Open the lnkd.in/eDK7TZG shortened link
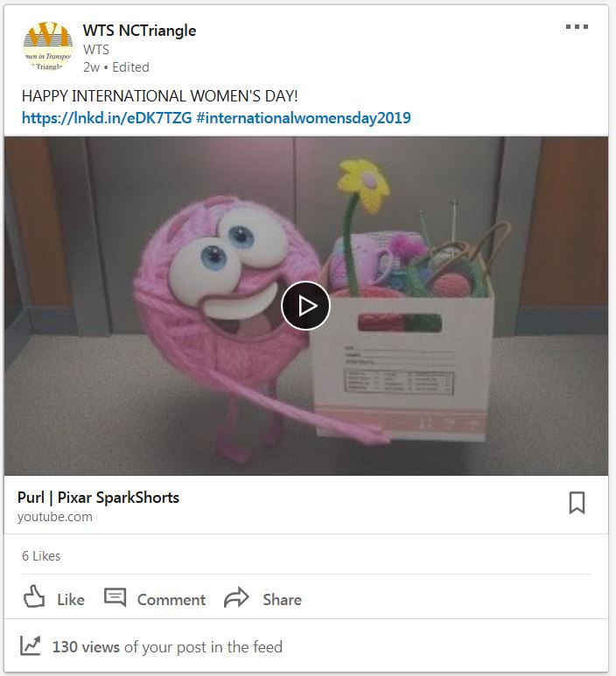Viewport: 616px width, 676px height. (107, 118)
